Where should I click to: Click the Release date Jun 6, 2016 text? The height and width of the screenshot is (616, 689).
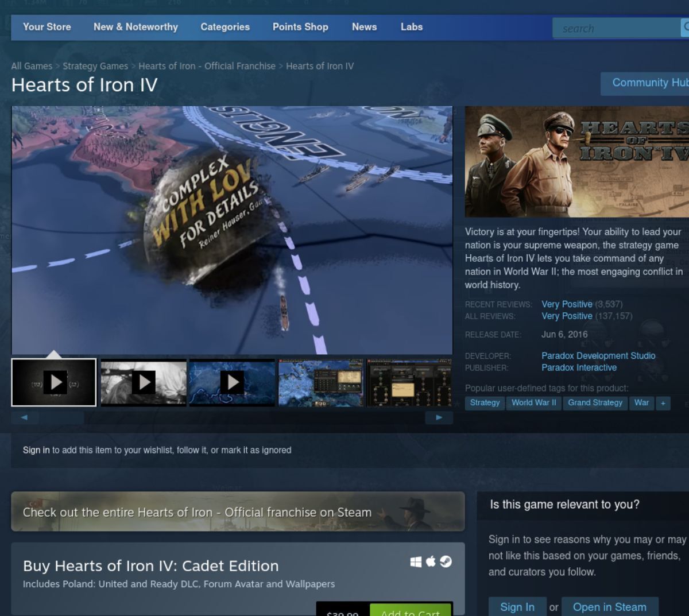(564, 335)
